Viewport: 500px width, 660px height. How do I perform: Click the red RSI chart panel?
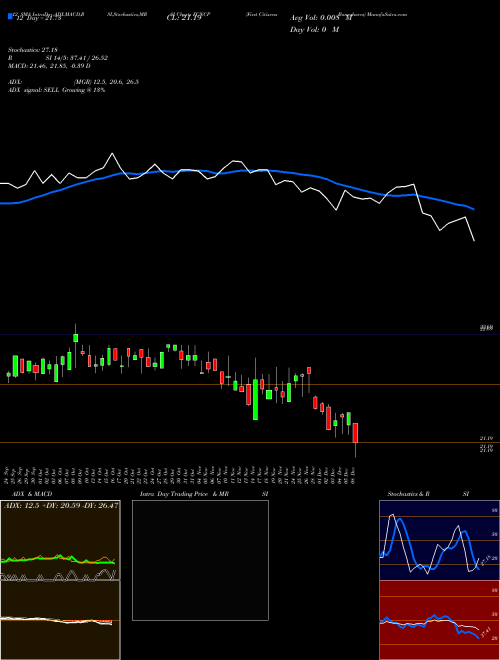pyautogui.click(x=439, y=620)
